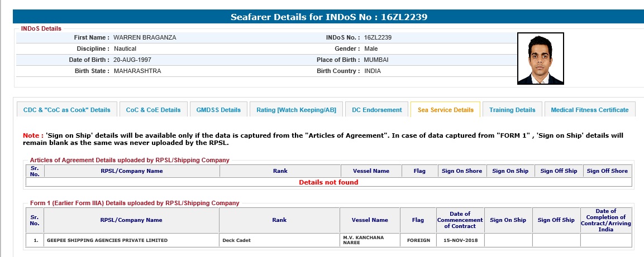Click the Date of Commencement of Contract header

(459, 220)
